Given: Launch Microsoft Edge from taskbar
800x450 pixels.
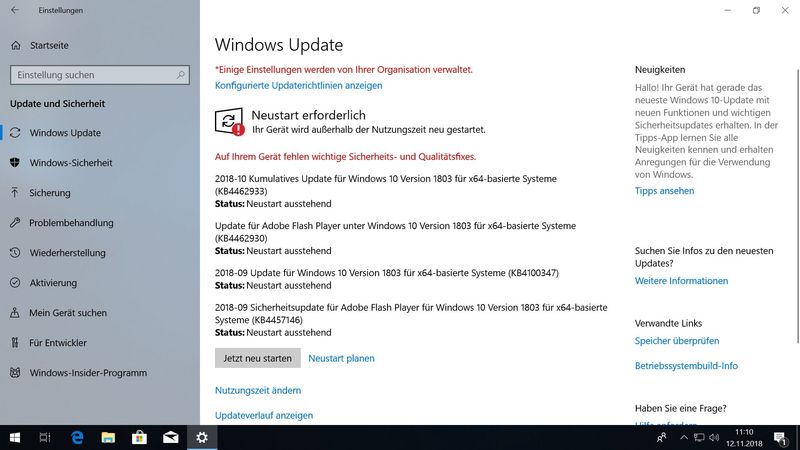Looking at the screenshot, I should pos(77,438).
